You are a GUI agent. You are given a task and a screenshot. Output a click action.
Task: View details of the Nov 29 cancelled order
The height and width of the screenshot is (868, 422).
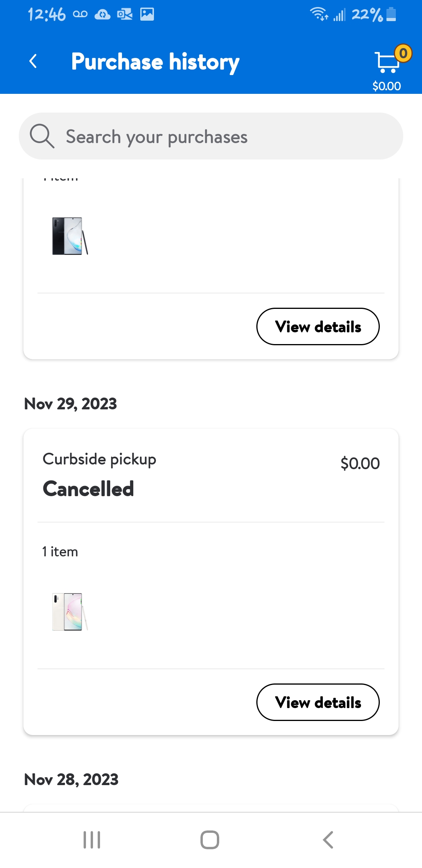coord(318,702)
